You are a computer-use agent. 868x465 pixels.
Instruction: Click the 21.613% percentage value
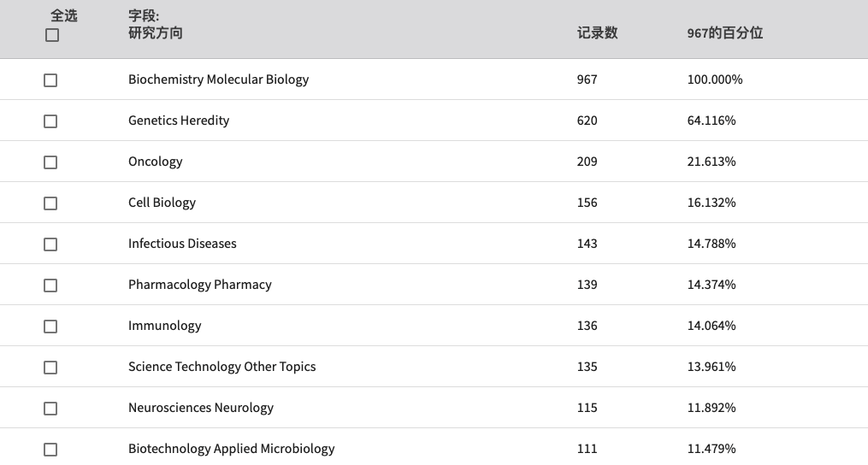(x=712, y=162)
